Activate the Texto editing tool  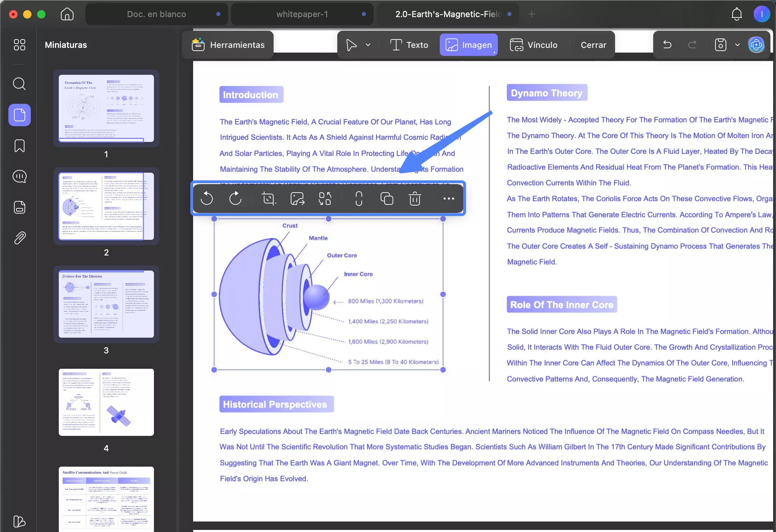(x=409, y=45)
